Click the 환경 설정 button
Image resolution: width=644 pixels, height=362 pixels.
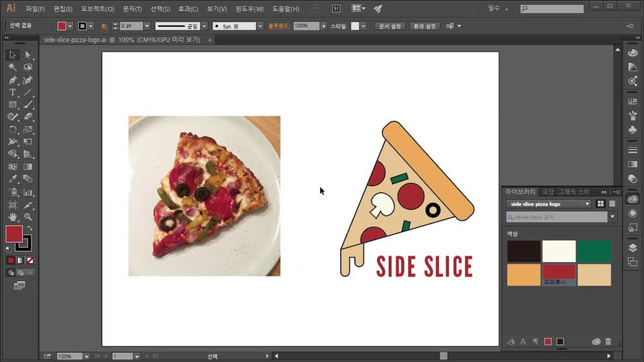coord(424,26)
